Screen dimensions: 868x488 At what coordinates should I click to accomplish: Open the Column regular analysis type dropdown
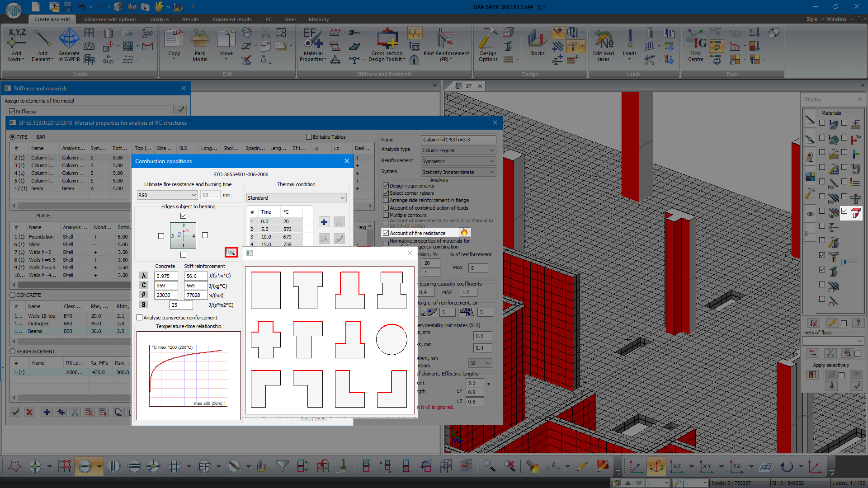point(458,150)
